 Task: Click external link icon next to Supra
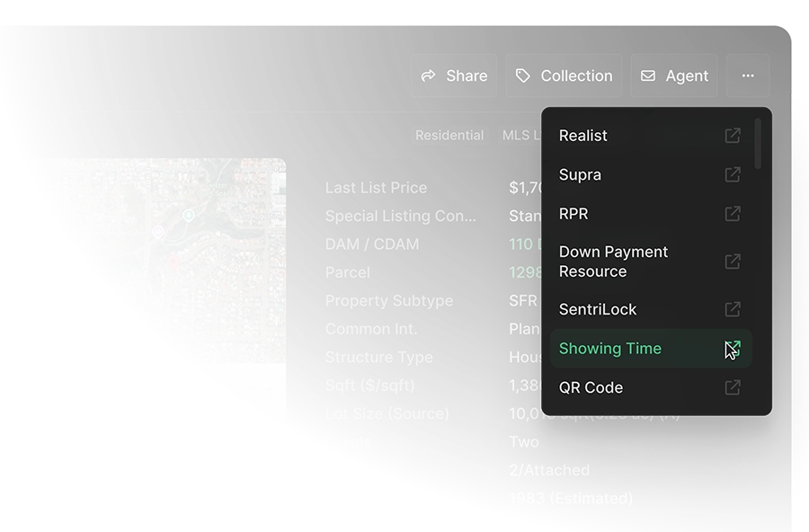pos(733,175)
